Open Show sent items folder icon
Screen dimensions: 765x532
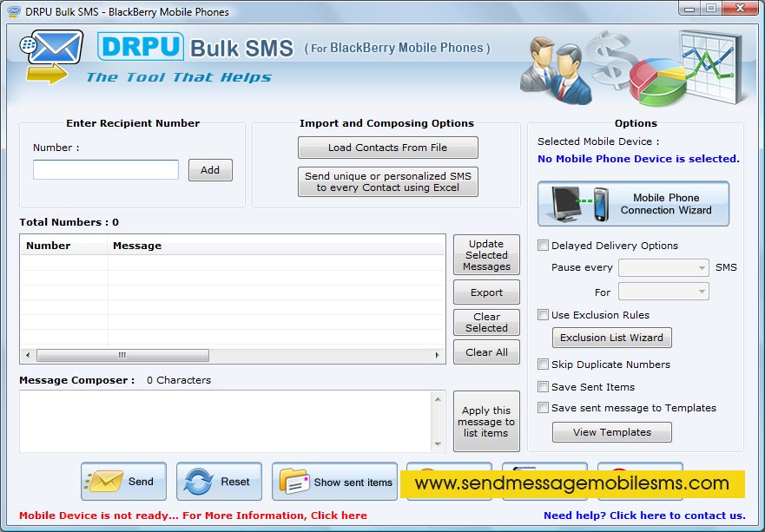(x=294, y=482)
